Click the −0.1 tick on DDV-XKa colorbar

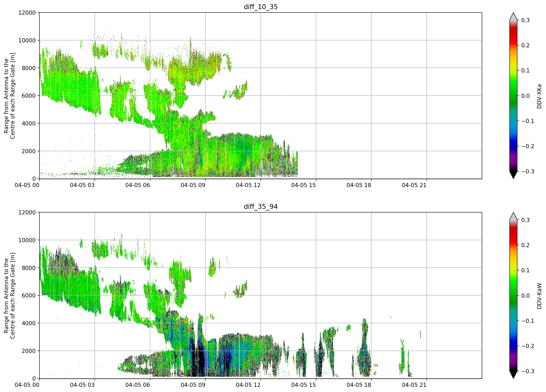click(x=528, y=121)
